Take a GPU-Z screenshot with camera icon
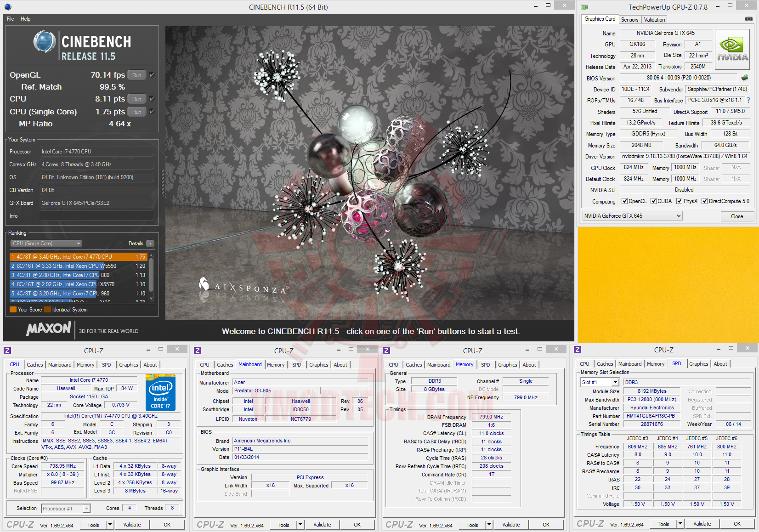This screenshot has height=532, width=759. [748, 19]
